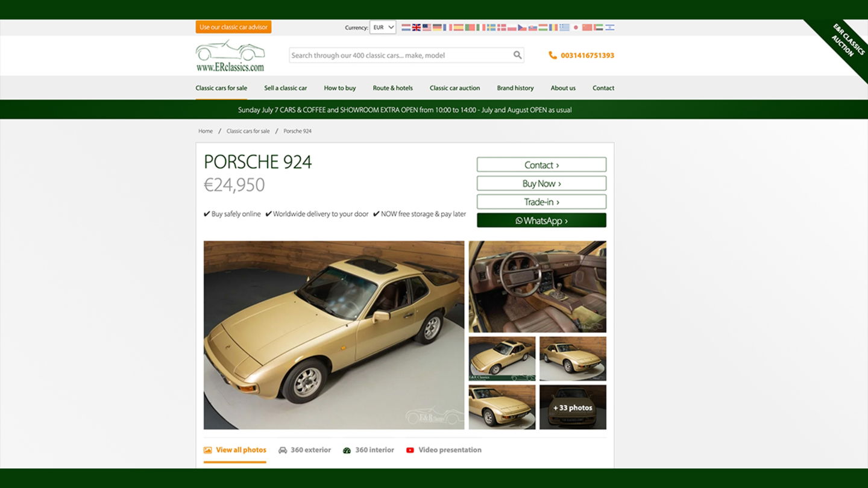The image size is (868, 488).
Task: Click the €24,950 price text
Action: point(234,184)
